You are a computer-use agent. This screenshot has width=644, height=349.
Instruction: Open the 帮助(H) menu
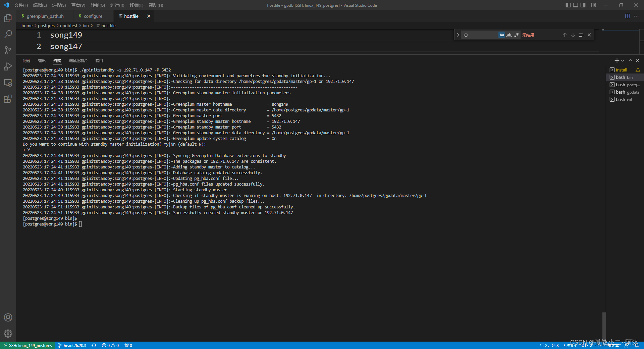[156, 5]
